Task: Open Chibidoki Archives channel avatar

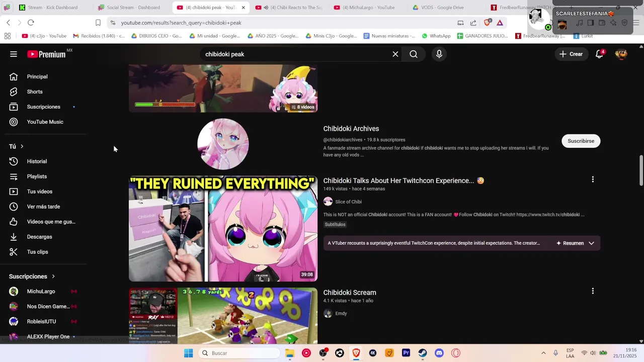Action: tap(223, 144)
